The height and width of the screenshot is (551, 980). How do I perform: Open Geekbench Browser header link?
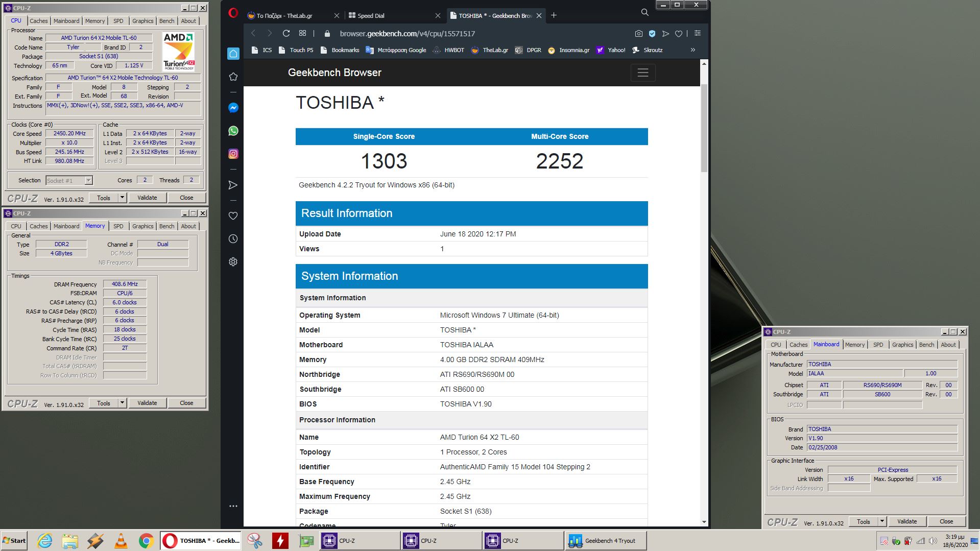[334, 73]
